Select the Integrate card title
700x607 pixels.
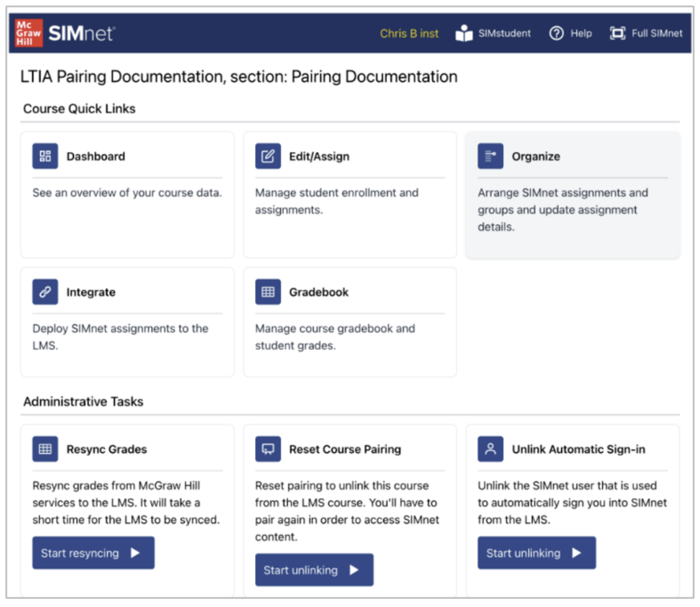point(91,292)
